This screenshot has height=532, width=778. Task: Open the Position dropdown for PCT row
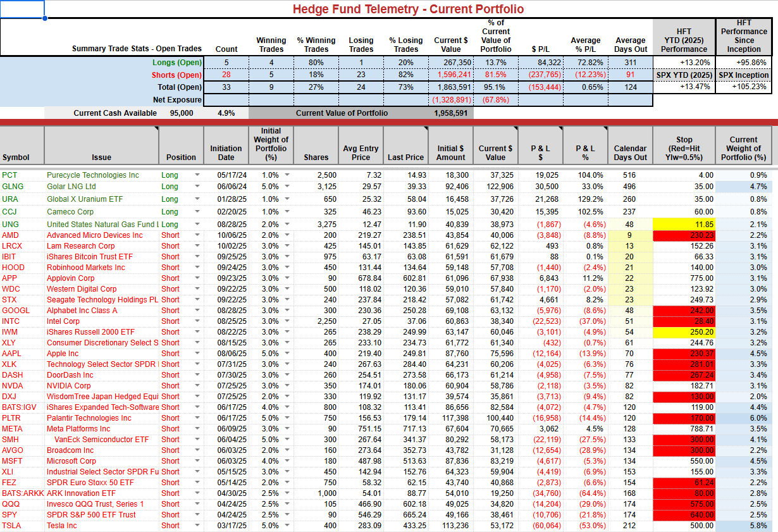(197, 175)
